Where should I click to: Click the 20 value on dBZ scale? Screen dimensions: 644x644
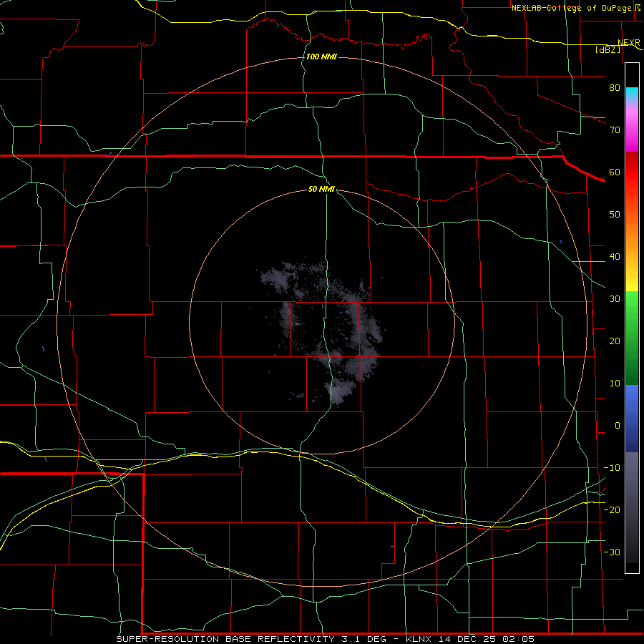pos(615,341)
